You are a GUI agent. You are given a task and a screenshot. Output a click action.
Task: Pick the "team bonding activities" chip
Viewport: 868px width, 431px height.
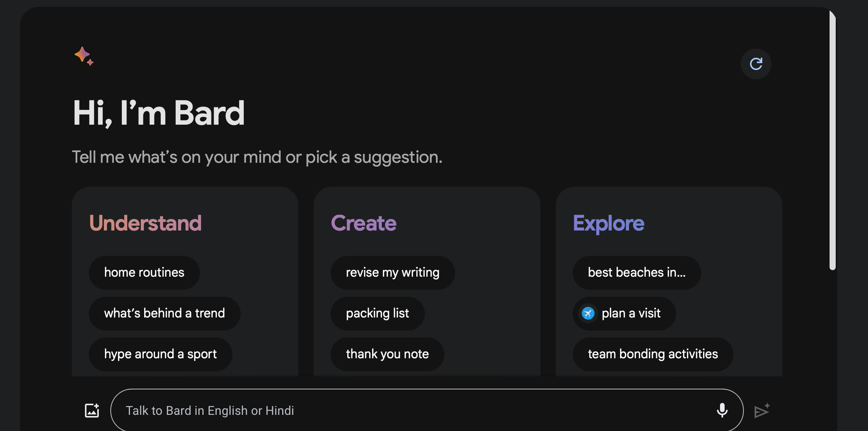[x=653, y=354]
